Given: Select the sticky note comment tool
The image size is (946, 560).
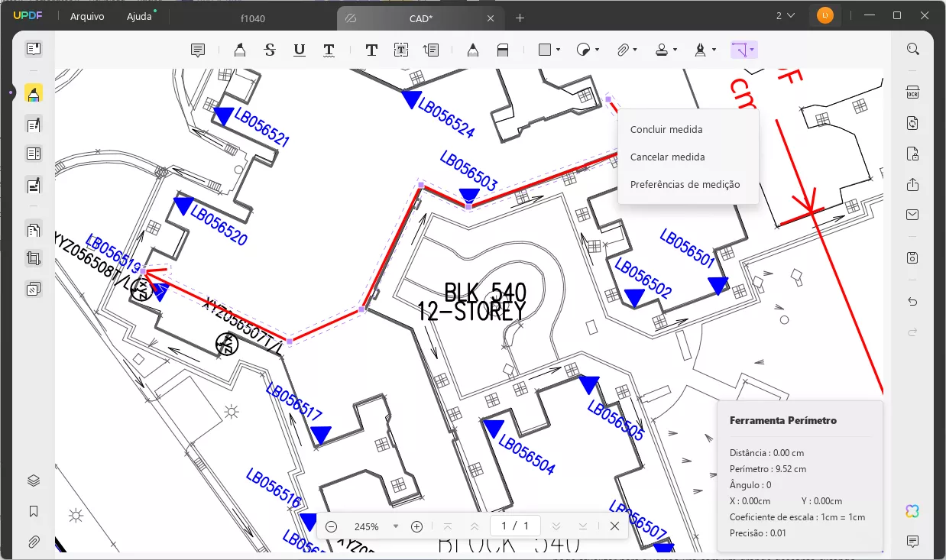Looking at the screenshot, I should tap(198, 50).
